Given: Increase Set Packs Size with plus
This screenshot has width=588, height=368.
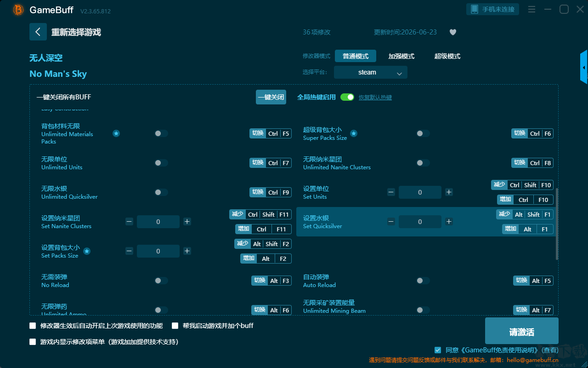Looking at the screenshot, I should 187,251.
